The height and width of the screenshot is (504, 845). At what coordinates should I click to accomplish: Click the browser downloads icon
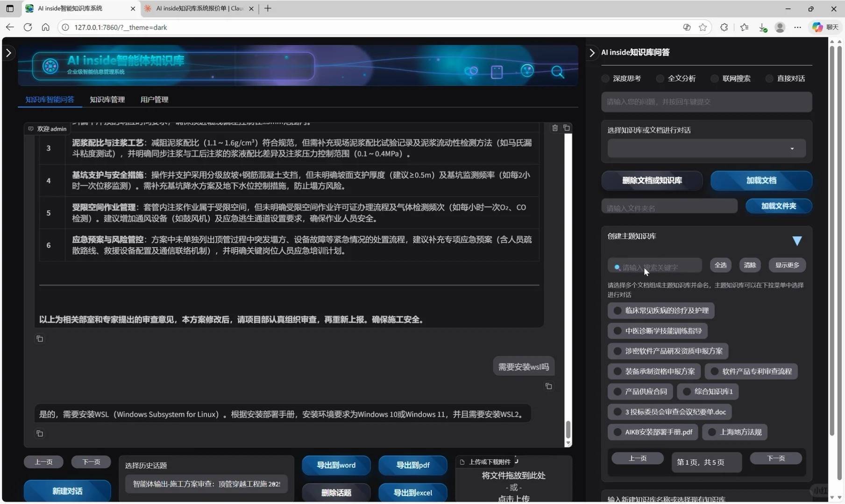click(763, 27)
